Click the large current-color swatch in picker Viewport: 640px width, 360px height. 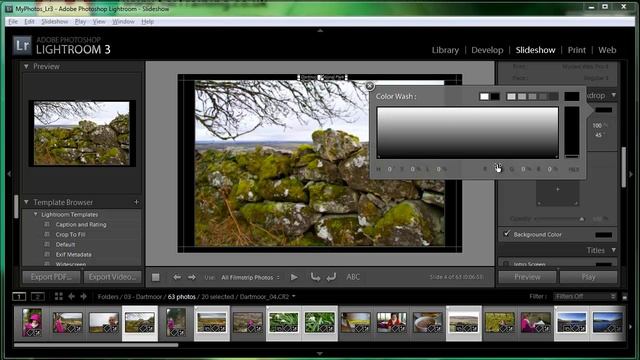point(571,96)
